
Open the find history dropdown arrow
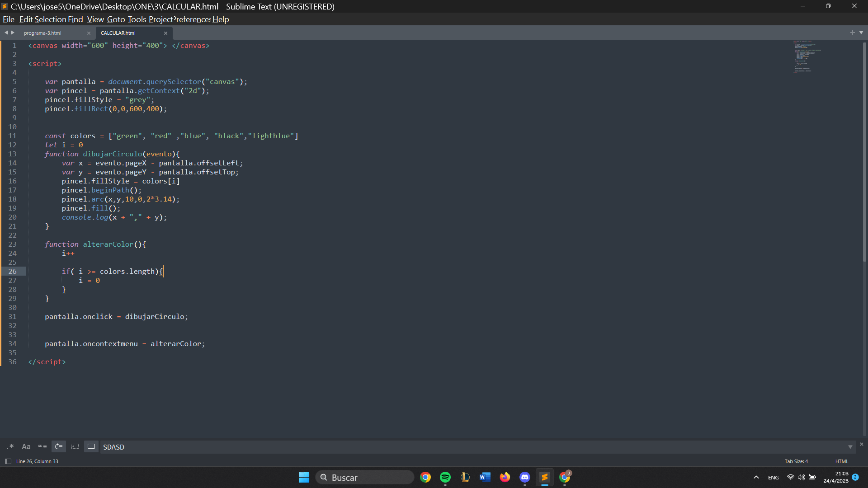(x=850, y=447)
